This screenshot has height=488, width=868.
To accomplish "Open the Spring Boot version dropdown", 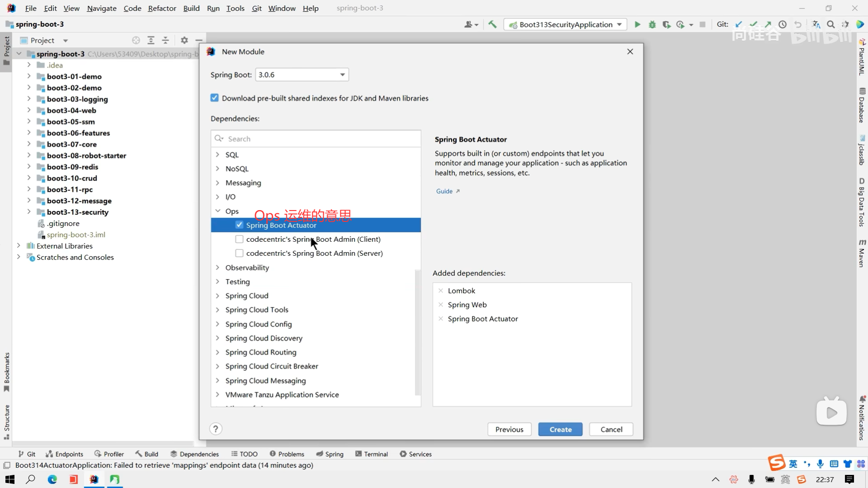I will (342, 75).
